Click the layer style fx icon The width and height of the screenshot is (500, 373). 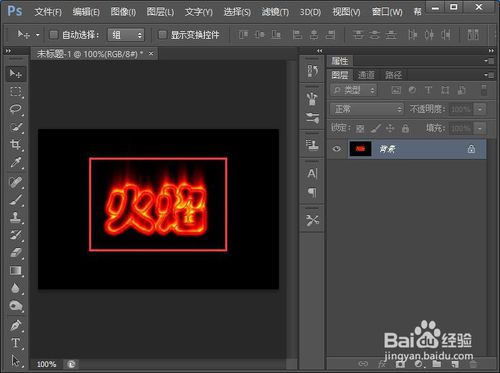(382, 364)
